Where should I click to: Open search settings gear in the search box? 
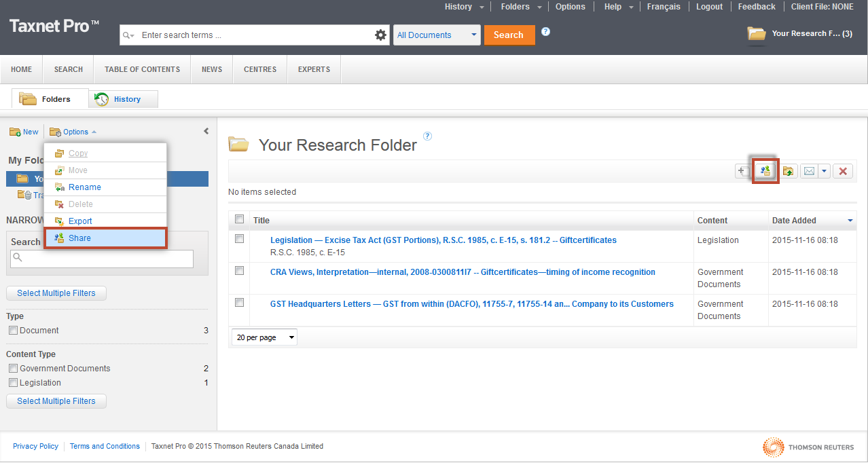(380, 35)
